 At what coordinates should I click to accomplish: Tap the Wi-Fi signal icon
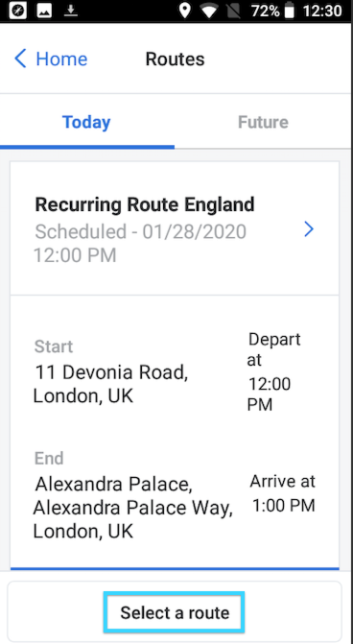tap(209, 12)
